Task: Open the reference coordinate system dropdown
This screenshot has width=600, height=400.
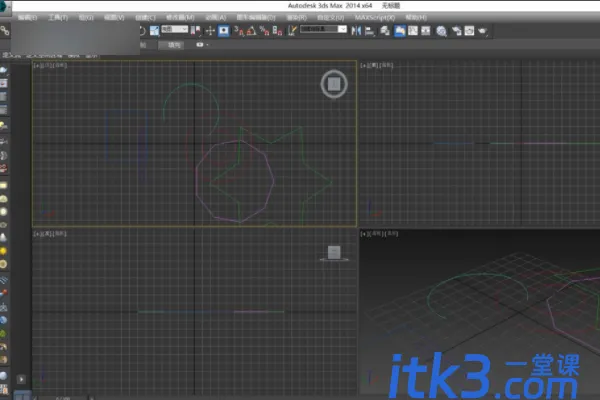Action: point(174,29)
